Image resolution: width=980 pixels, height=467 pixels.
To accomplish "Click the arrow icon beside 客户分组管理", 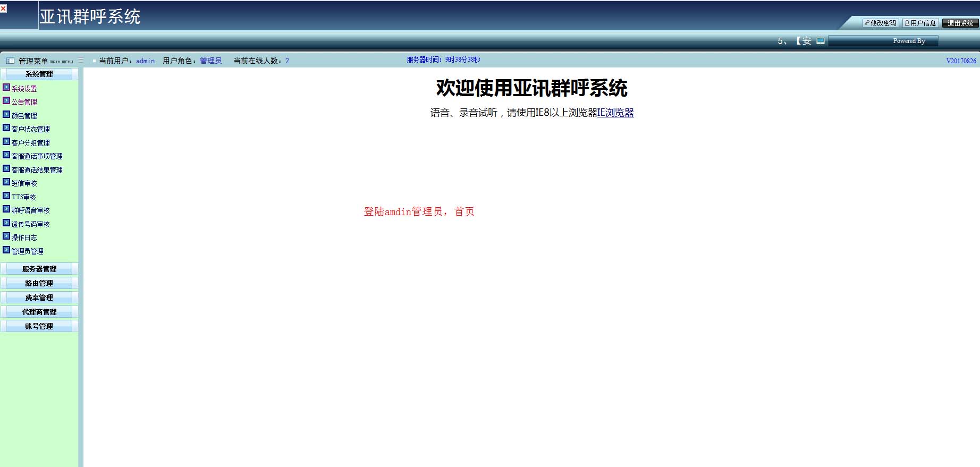I will (x=6, y=142).
